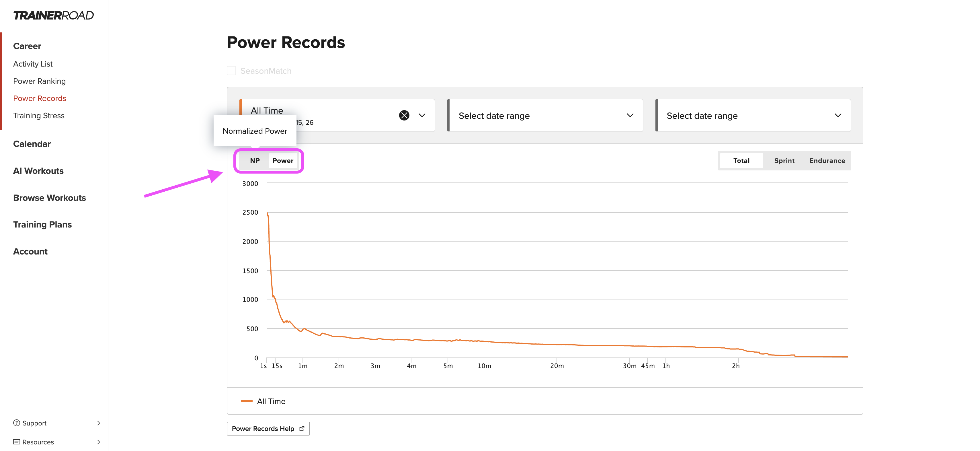Screen dimensions: 980x451
Task: Enable the SeasonMatch checkbox
Action: pos(231,71)
